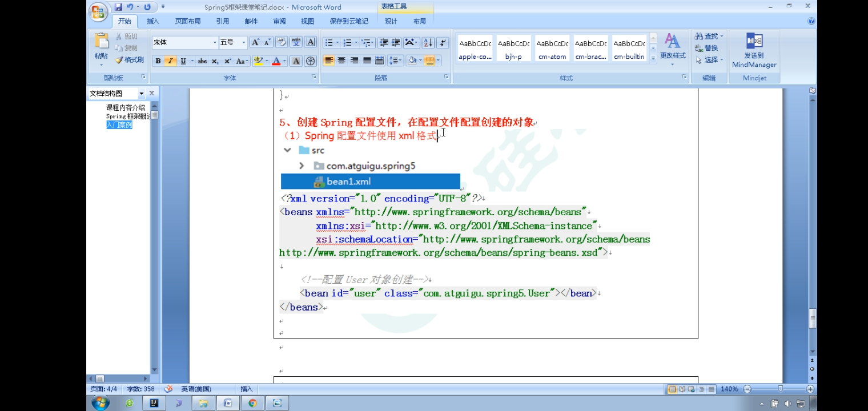Center-align the paragraph
Image resolution: width=868 pixels, height=411 pixels.
[x=341, y=61]
